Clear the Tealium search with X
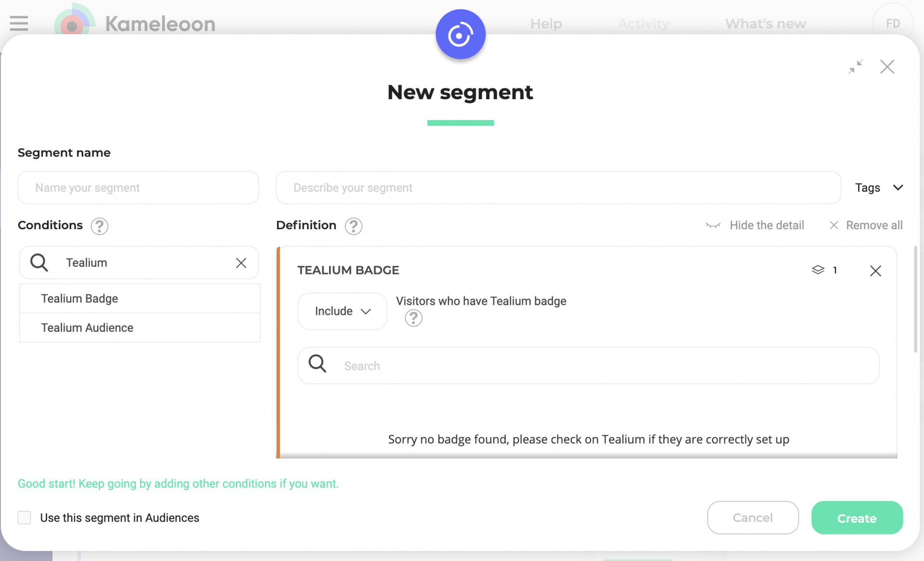This screenshot has height=561, width=924. point(241,263)
